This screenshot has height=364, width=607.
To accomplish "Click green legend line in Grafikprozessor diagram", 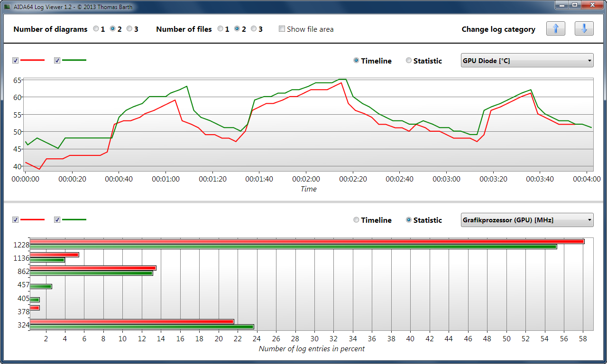I will coord(74,219).
